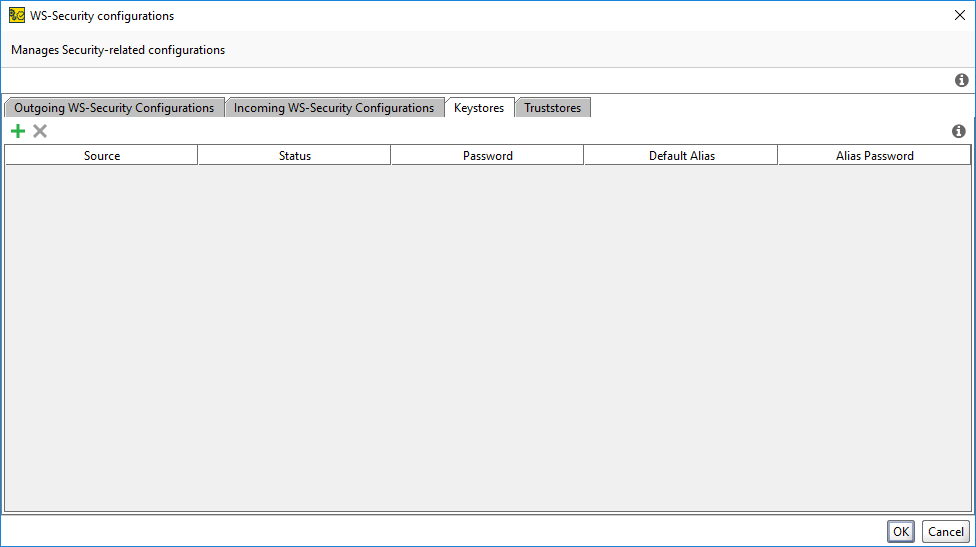Click the green plus to add a keystore
The height and width of the screenshot is (547, 976).
[18, 131]
